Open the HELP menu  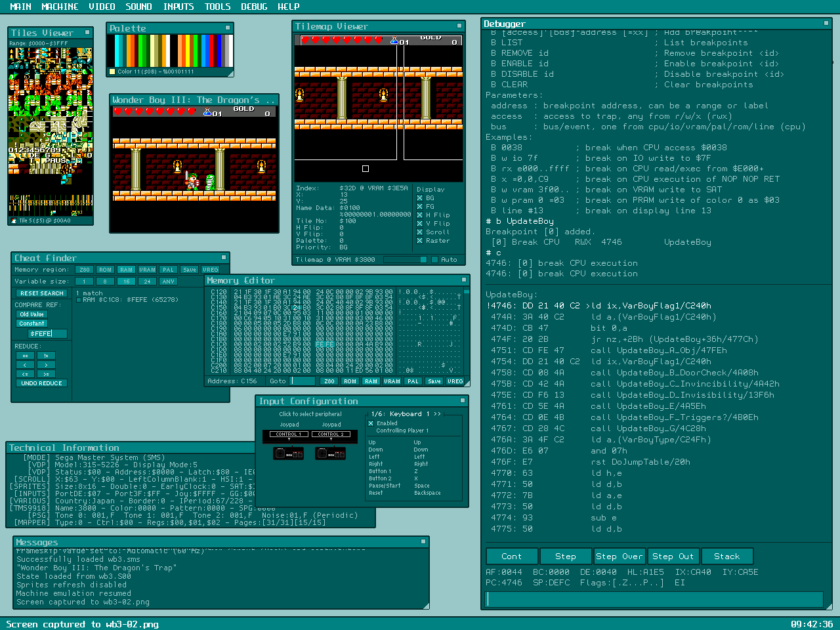(x=288, y=7)
